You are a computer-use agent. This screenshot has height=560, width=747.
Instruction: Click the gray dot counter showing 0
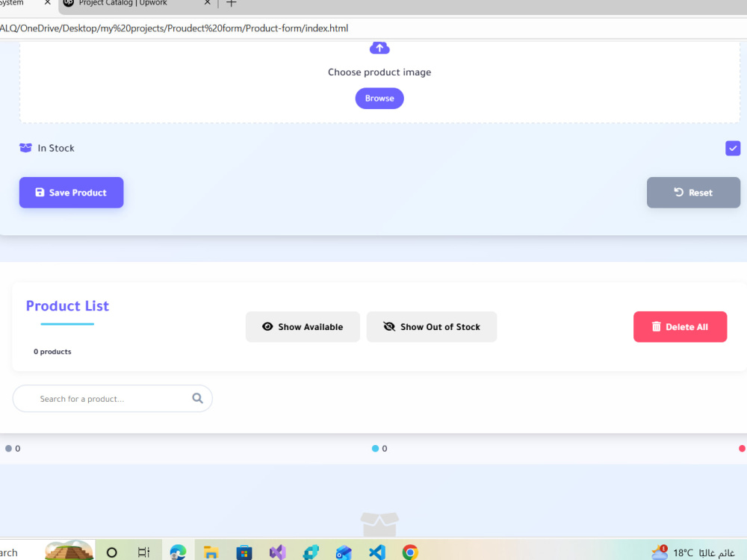[x=13, y=449]
